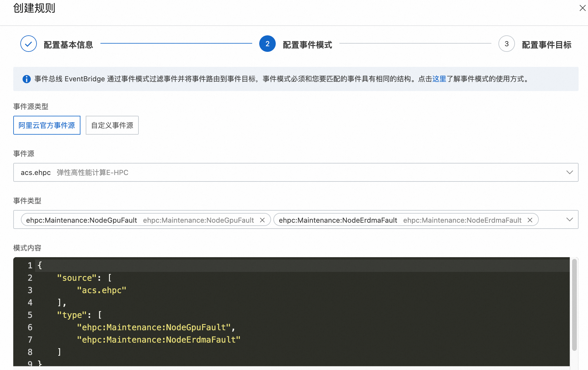This screenshot has height=370, width=588.
Task: Click the 事件类型 field label
Action: pyautogui.click(x=27, y=201)
